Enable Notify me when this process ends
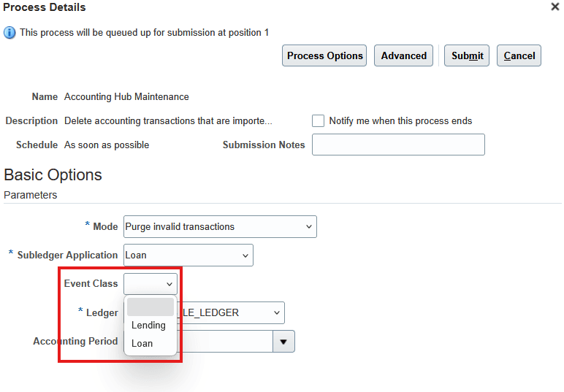Viewport: 564px width, 392px height. point(319,121)
